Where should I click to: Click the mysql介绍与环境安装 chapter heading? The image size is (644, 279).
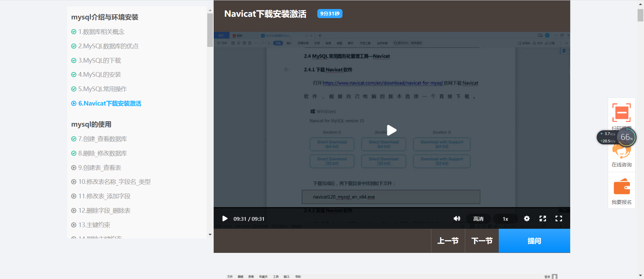coord(105,17)
